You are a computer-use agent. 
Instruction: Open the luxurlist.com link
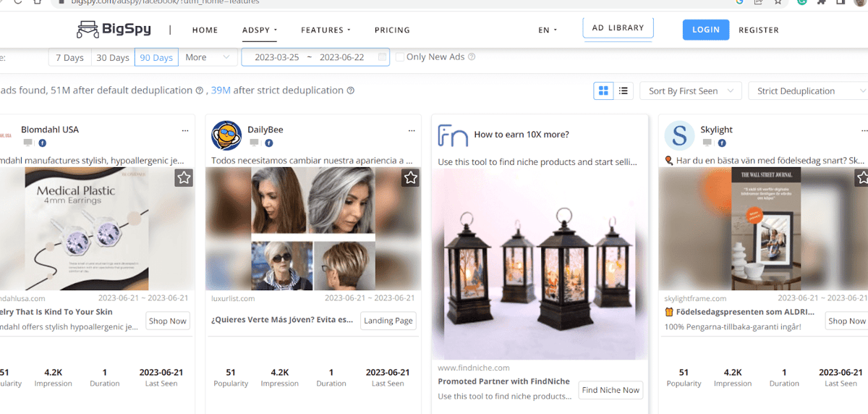point(233,298)
